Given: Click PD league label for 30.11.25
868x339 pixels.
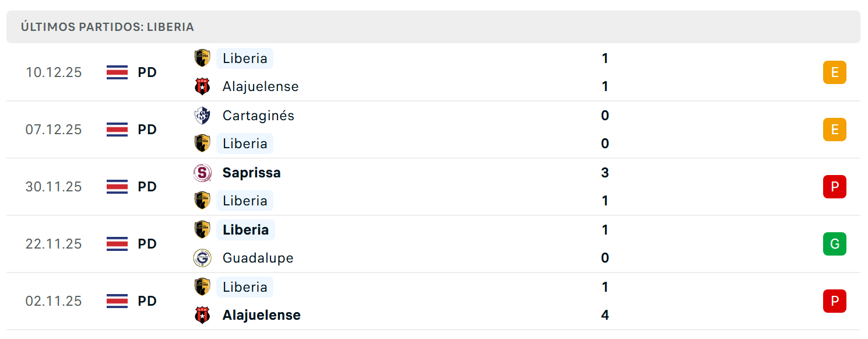Looking at the screenshot, I should 147,187.
